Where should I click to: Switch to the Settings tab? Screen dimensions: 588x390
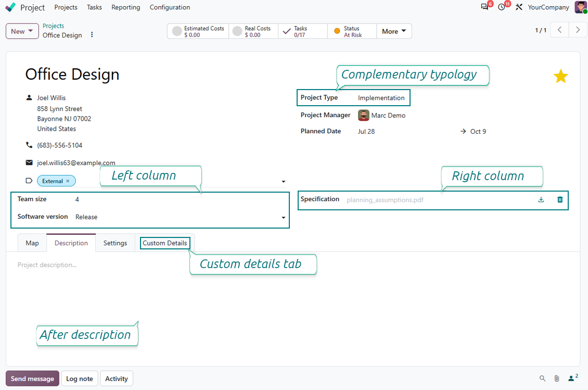pos(115,243)
